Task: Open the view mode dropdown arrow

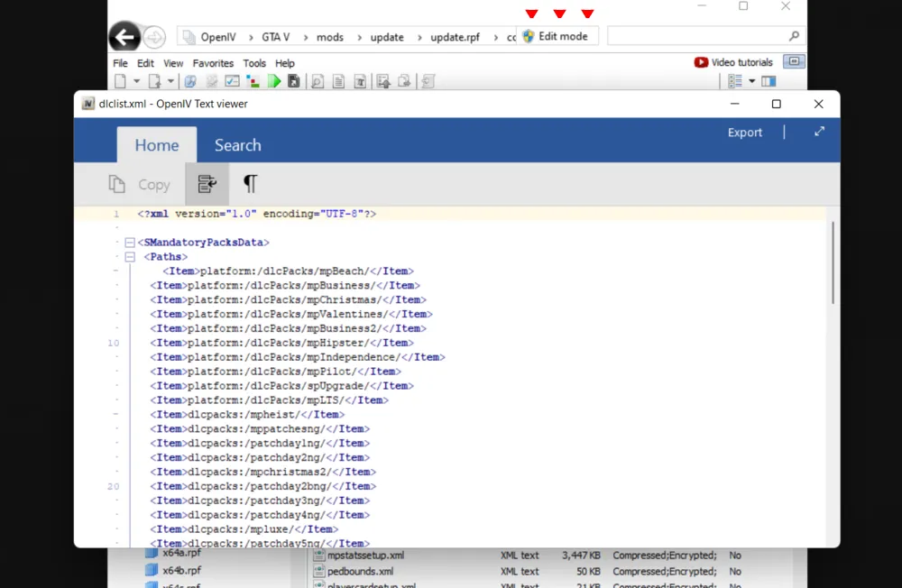Action: 752,81
